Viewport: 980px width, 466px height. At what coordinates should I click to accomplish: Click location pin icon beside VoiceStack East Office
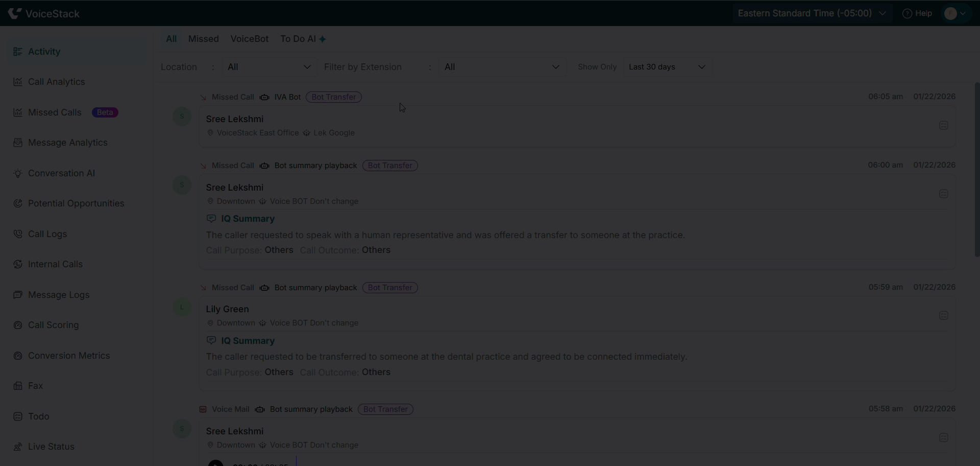click(x=210, y=133)
